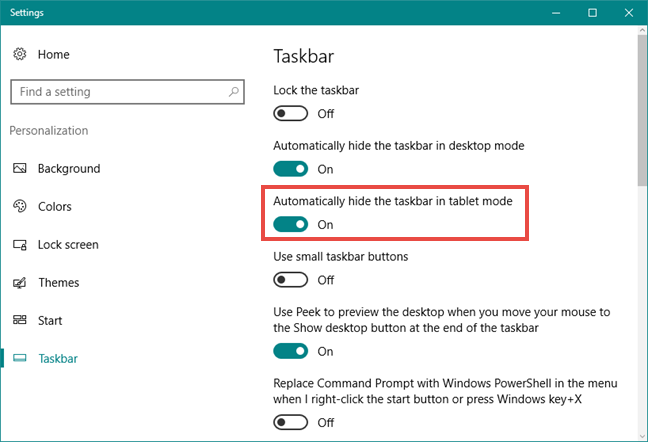The image size is (648, 442).
Task: Maximize the Settings window
Action: pyautogui.click(x=592, y=13)
